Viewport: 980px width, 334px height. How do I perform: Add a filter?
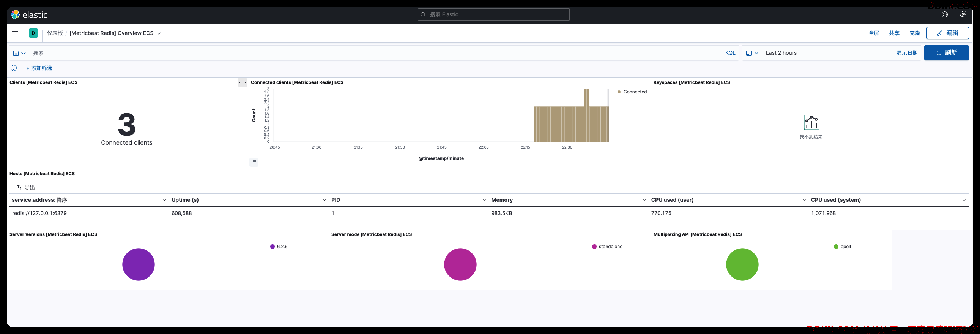(x=39, y=68)
